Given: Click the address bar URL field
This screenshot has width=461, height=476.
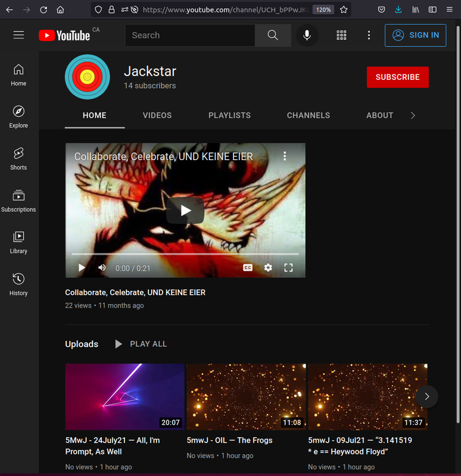Looking at the screenshot, I should [225, 10].
